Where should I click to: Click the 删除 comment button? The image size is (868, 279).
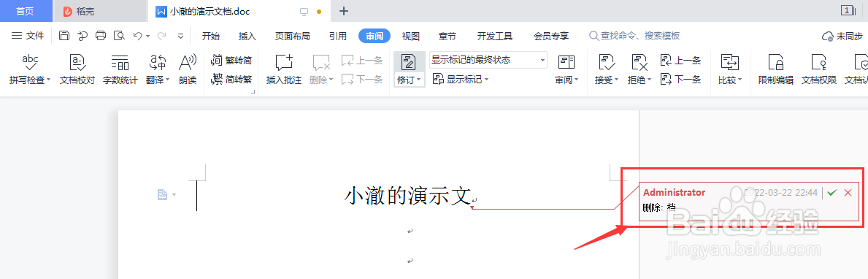pyautogui.click(x=321, y=70)
